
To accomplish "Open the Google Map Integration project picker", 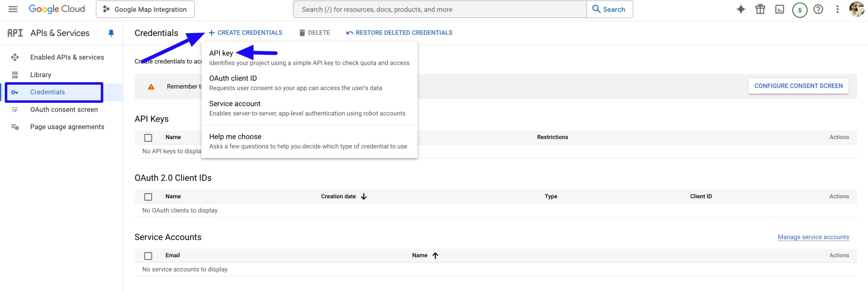I will tap(145, 9).
